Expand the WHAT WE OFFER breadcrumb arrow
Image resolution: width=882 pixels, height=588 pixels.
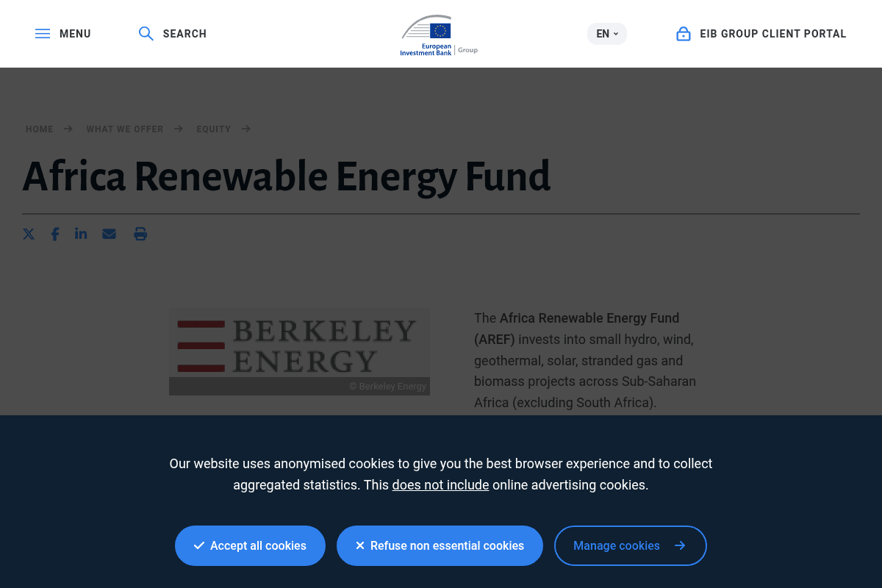click(178, 129)
